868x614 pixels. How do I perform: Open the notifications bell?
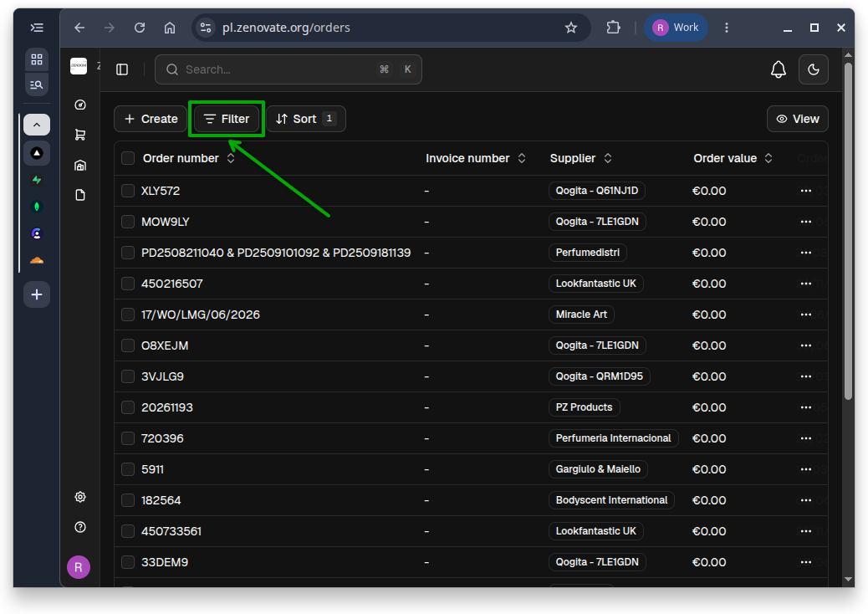click(779, 69)
